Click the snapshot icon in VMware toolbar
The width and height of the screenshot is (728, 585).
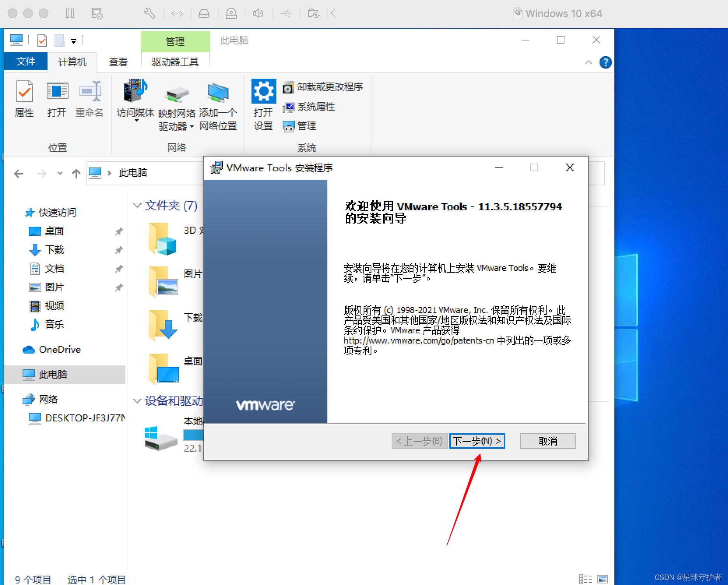[x=97, y=14]
